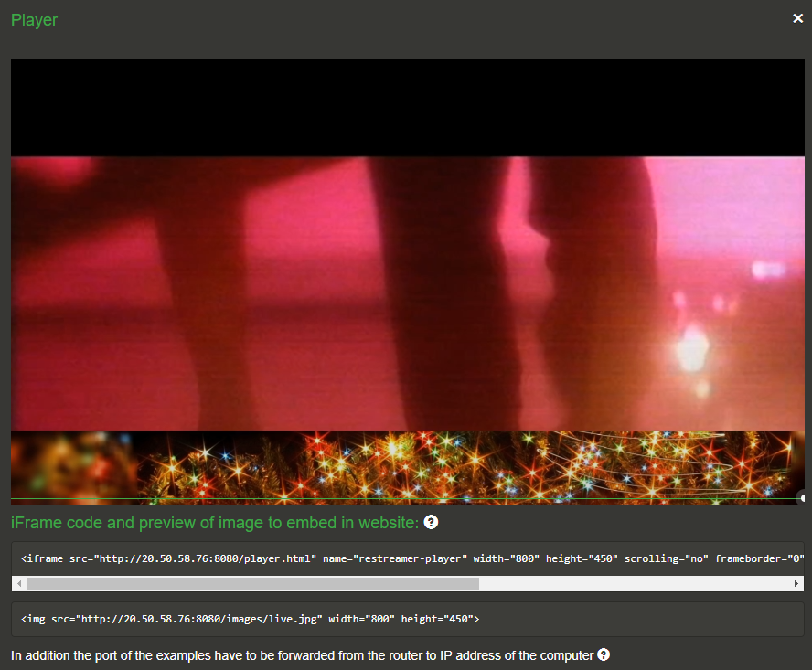812x670 pixels.
Task: Click the port forwarding note text
Action: coord(302,655)
